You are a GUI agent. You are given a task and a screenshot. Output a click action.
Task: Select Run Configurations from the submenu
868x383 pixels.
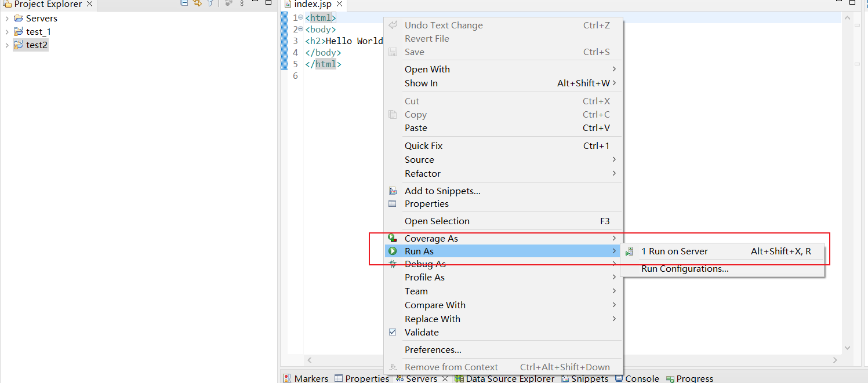(x=685, y=268)
